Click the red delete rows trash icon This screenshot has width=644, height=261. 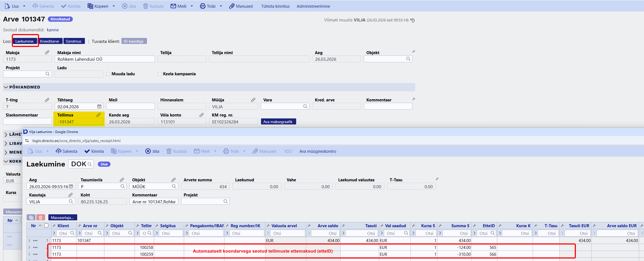[x=41, y=218]
